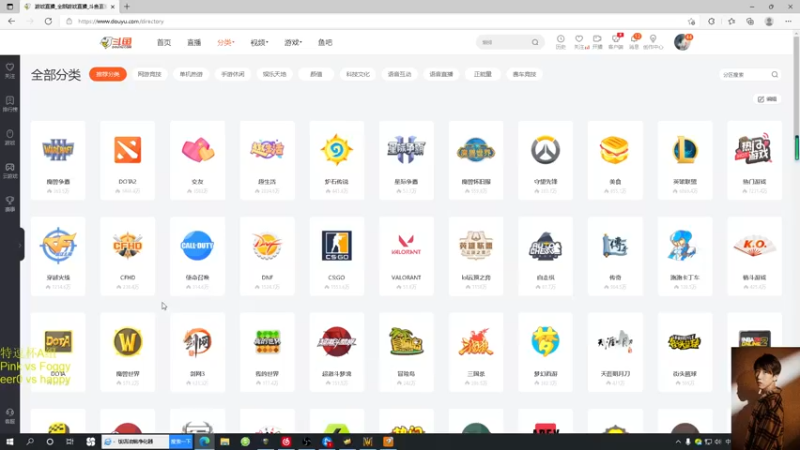Open the Overwatch category icon
800x450 pixels.
tap(545, 150)
